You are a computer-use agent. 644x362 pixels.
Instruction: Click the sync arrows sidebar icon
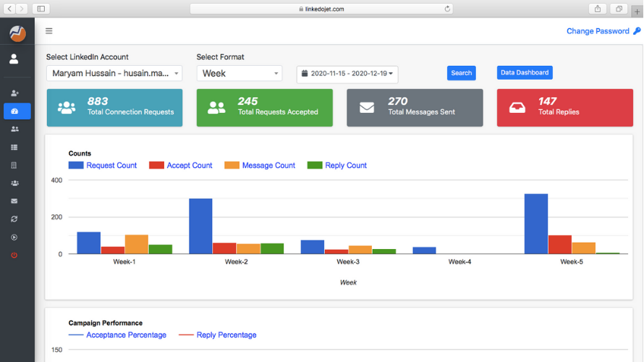point(14,219)
